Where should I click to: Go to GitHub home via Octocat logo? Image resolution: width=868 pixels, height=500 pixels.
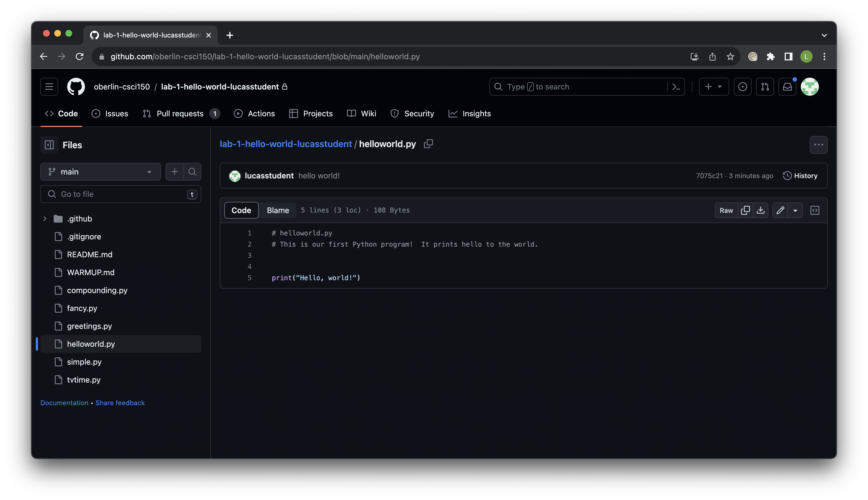[76, 87]
